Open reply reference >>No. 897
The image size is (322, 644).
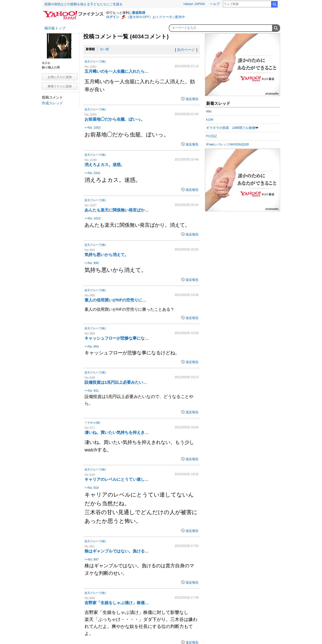92,559
